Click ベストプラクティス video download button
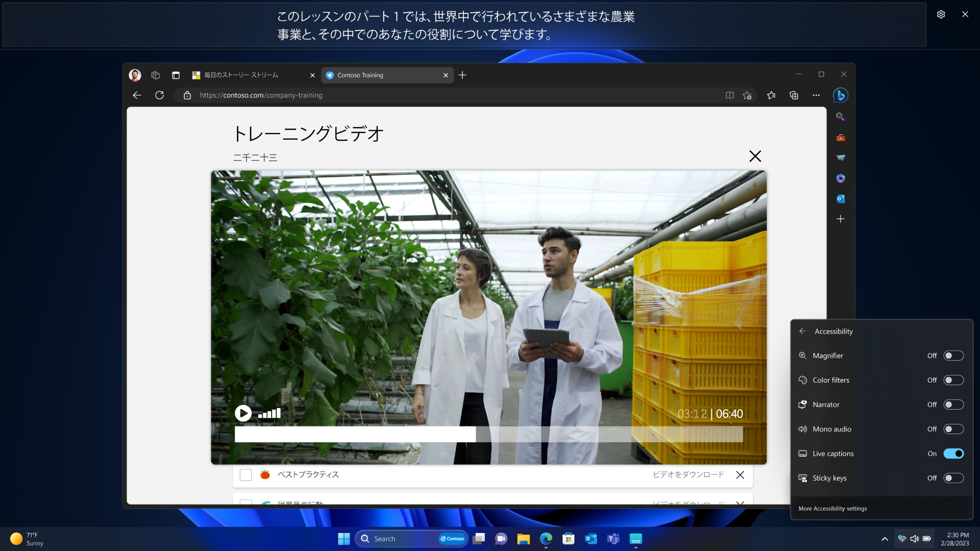This screenshot has width=980, height=551. point(688,474)
